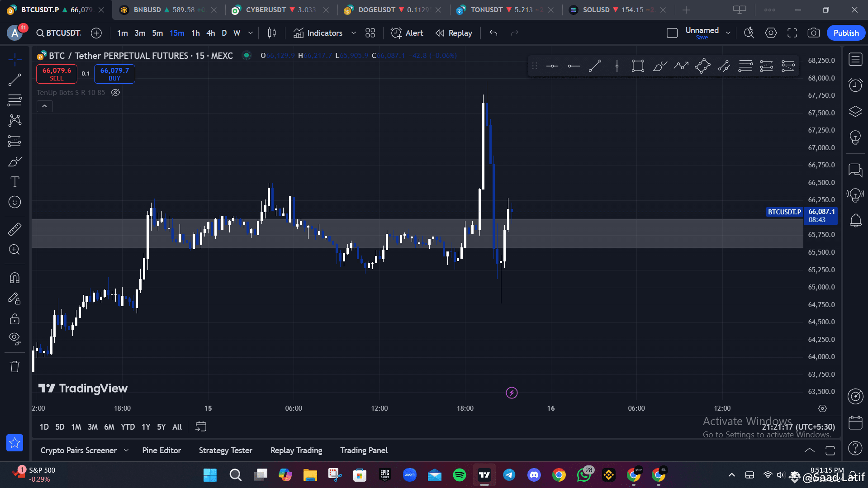
Task: Create a price Alert
Action: pos(407,33)
